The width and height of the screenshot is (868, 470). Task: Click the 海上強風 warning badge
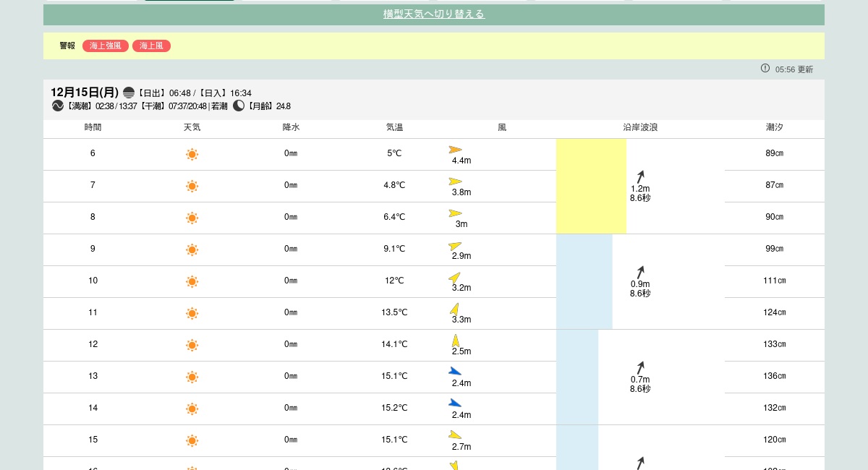click(106, 46)
